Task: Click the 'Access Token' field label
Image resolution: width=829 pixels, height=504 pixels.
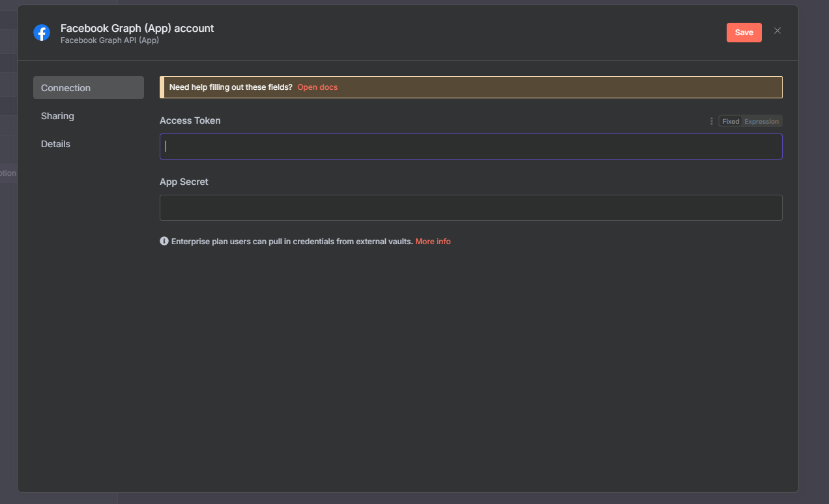Action: 190,120
